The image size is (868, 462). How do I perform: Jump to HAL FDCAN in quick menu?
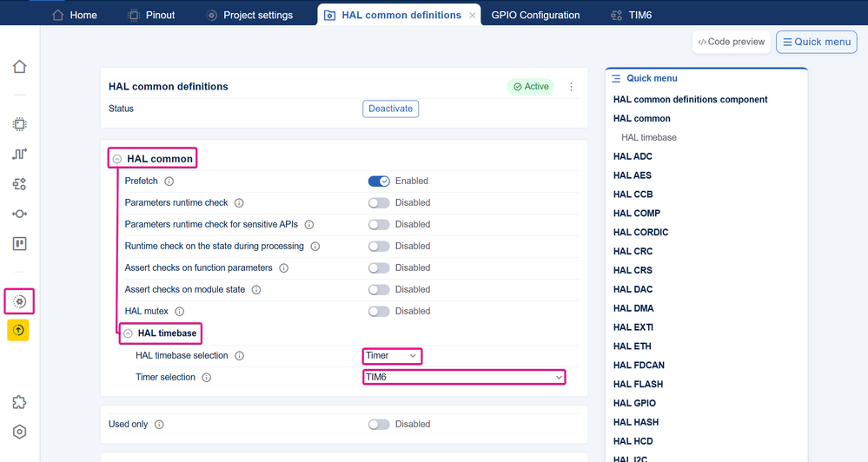(639, 366)
